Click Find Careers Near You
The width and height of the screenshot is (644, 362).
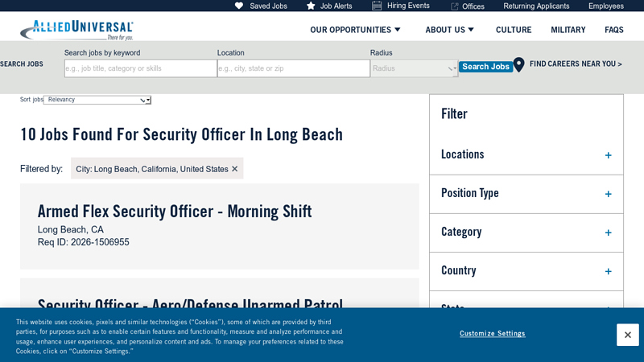click(576, 64)
